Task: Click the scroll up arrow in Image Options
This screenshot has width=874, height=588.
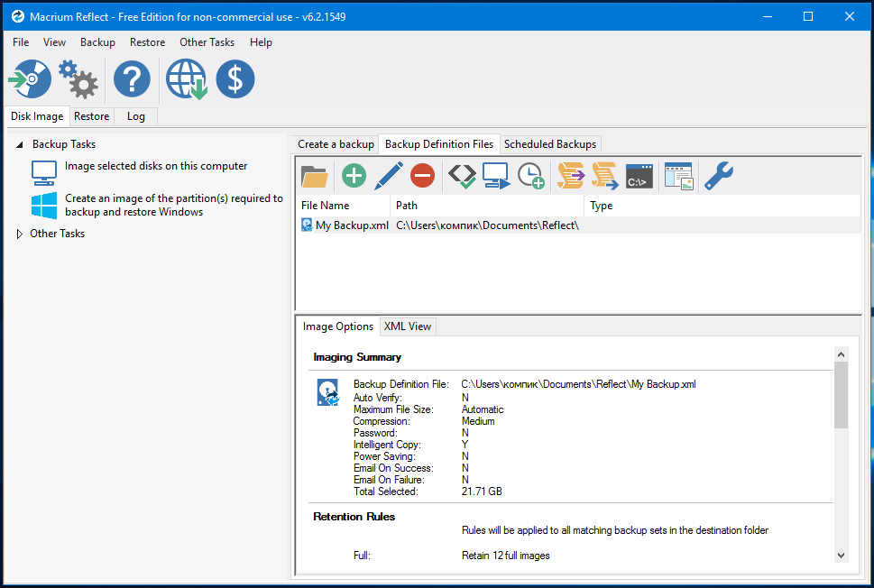Action: point(842,354)
